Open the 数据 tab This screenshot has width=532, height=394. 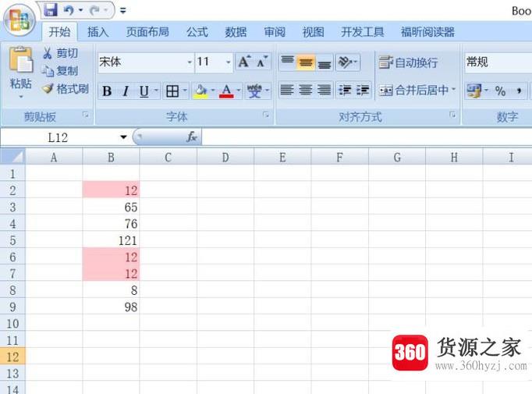click(x=236, y=32)
